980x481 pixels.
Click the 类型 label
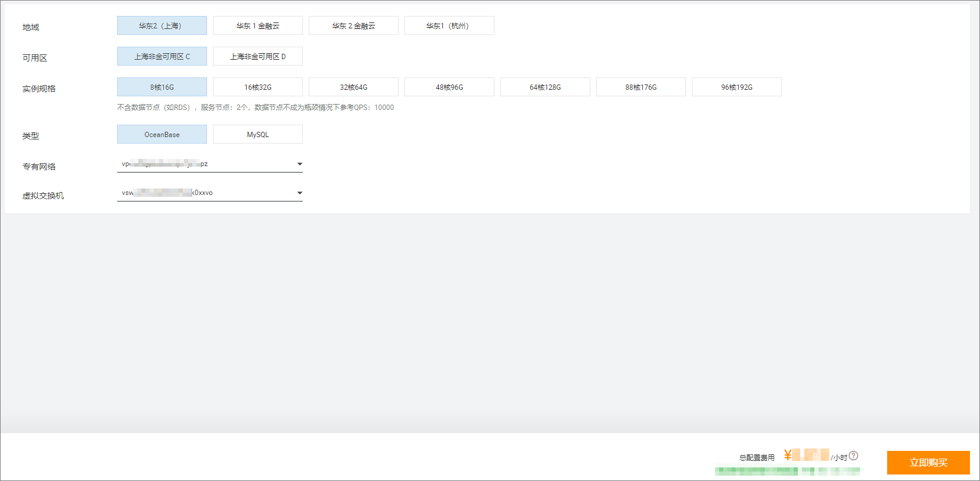click(31, 136)
